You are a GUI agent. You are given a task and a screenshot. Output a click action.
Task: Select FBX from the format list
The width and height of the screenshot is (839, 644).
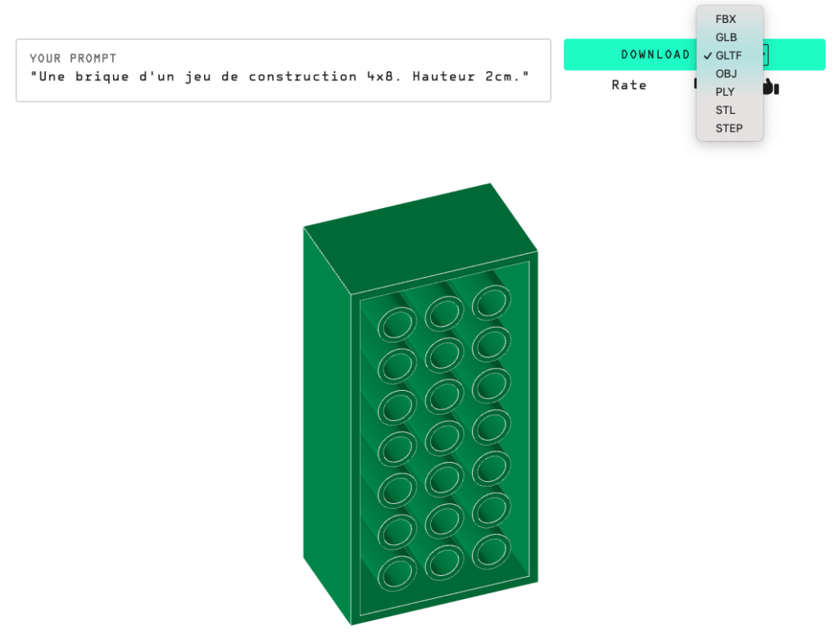725,19
